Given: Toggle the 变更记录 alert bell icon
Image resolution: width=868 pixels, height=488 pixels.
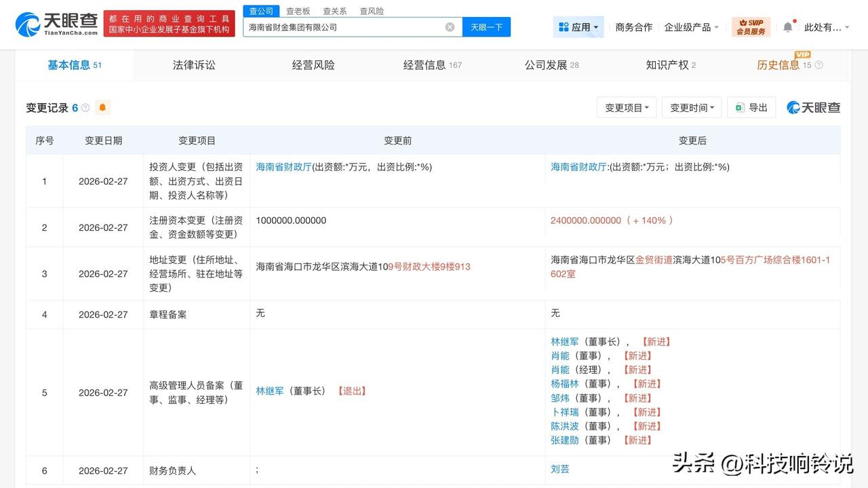Looking at the screenshot, I should [x=102, y=107].
